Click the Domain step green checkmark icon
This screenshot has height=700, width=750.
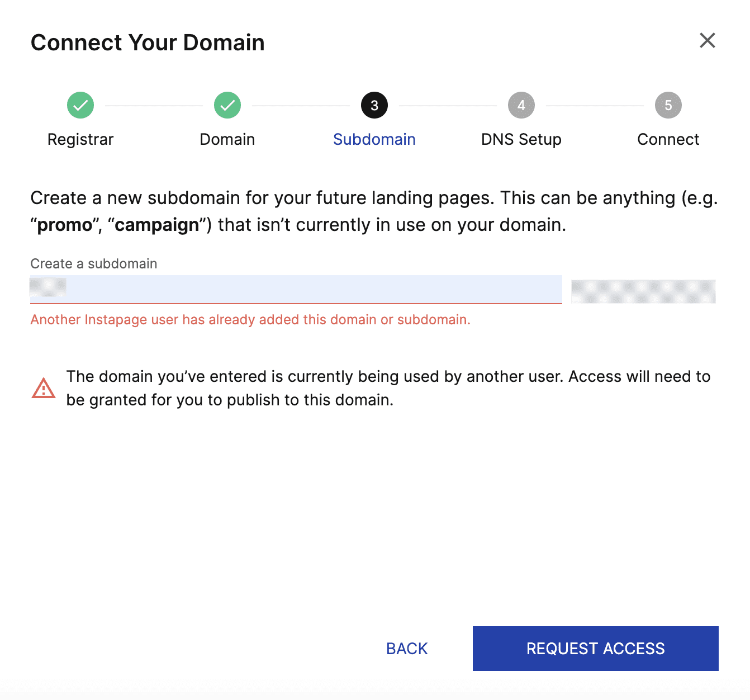tap(227, 105)
